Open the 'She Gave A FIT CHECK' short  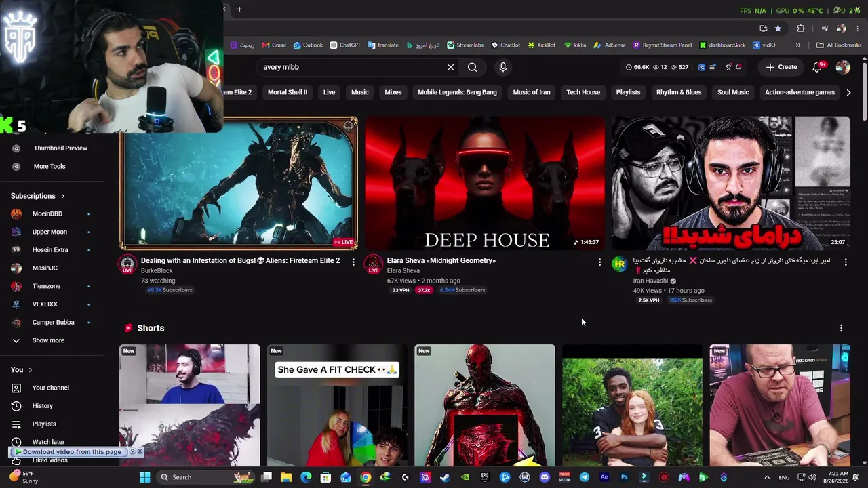[337, 405]
